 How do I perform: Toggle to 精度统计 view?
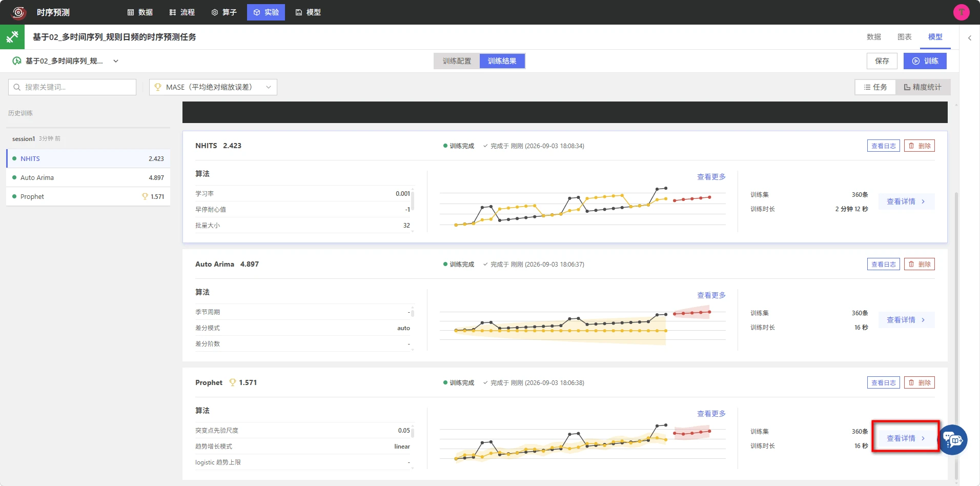point(923,87)
